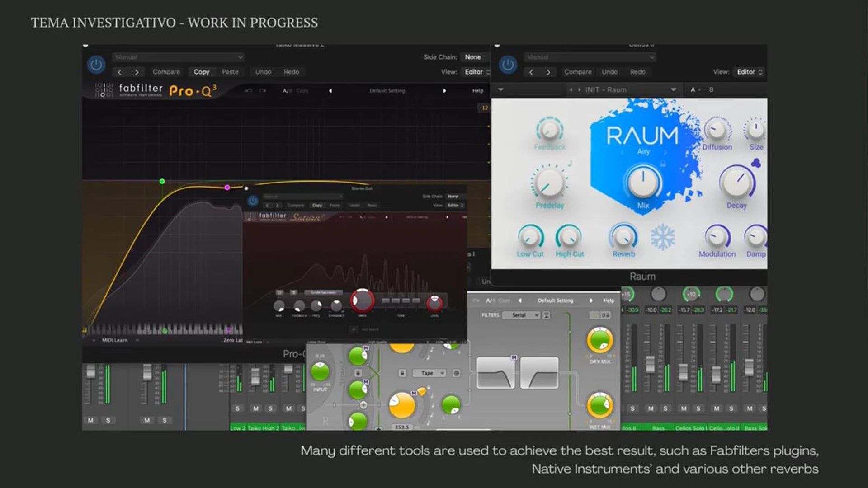868x488 pixels.
Task: Open the INIT - Raum preset dropdown
Action: [625, 89]
